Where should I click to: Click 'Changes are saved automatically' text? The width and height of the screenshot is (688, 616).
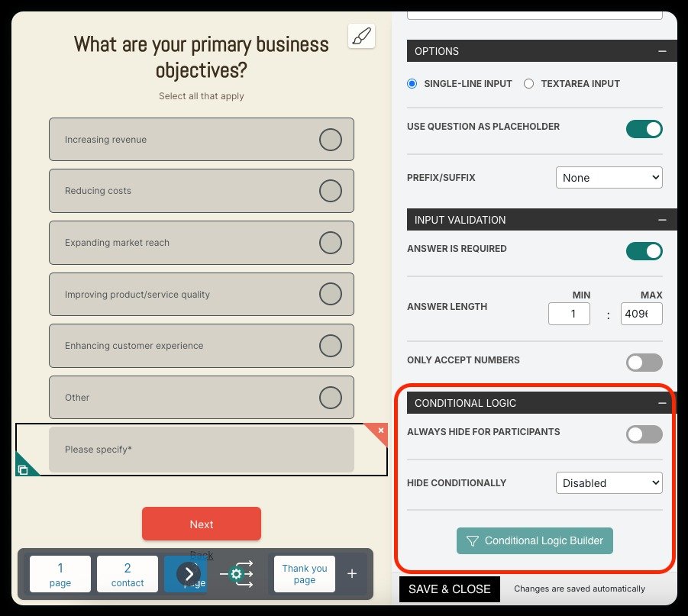[579, 589]
